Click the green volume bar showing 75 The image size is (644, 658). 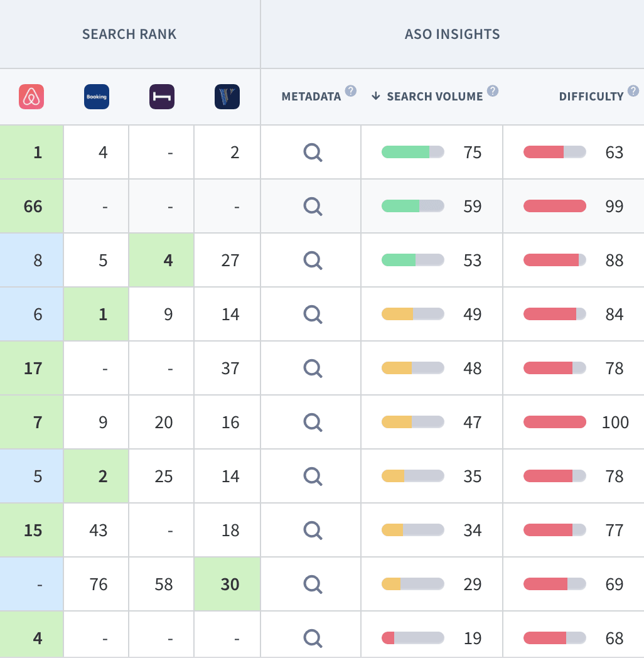point(412,152)
